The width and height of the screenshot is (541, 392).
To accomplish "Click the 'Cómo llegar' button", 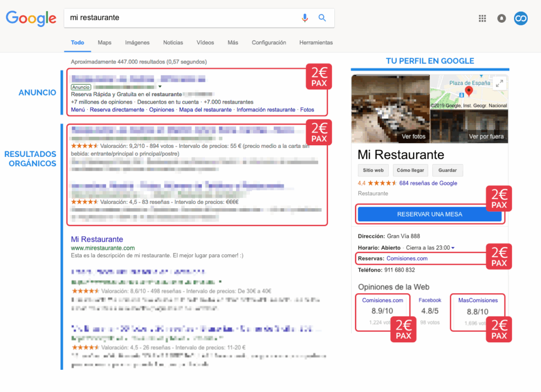I will [x=410, y=170].
